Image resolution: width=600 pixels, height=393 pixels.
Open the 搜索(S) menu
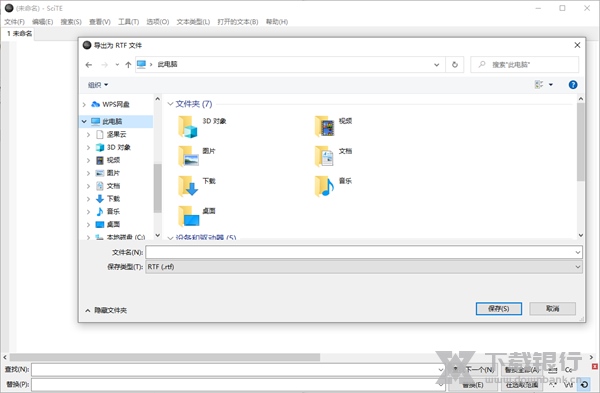click(x=71, y=22)
